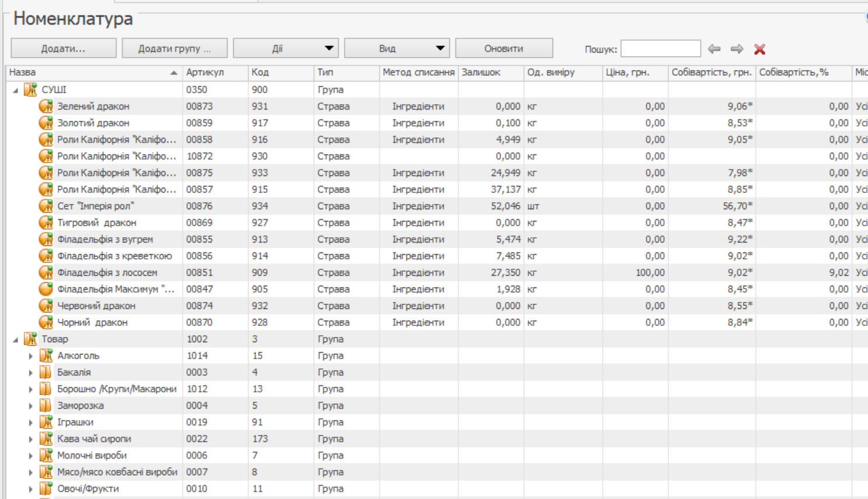This screenshot has height=499, width=868.
Task: Select the cost value 56,70*
Action: (738, 206)
